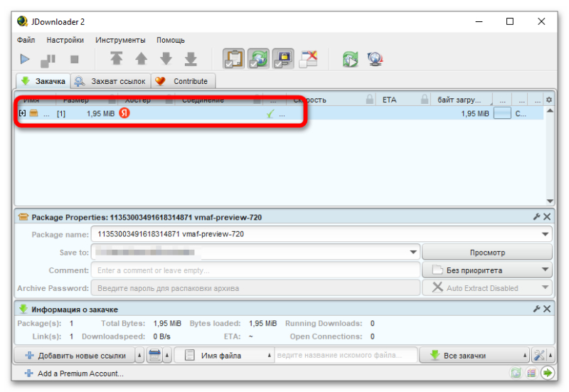Toggle automatic reconnect icon
Image resolution: width=569 pixels, height=392 pixels.
pos(258,59)
